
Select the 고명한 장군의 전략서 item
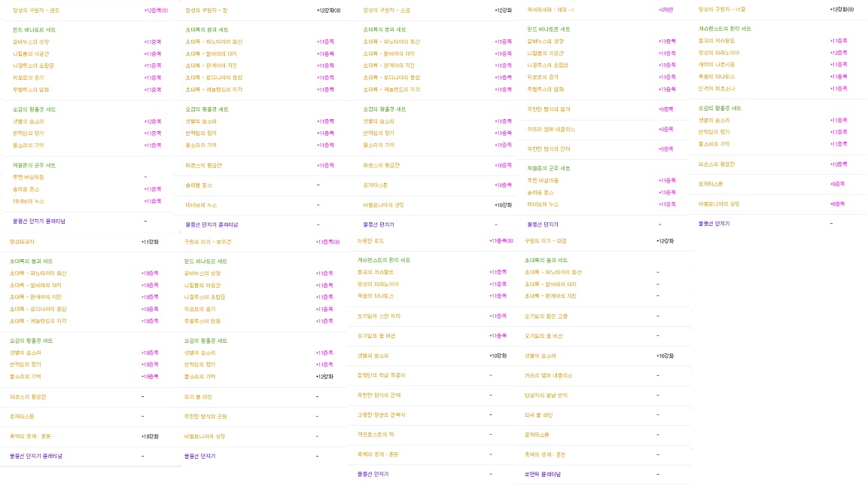point(381,414)
